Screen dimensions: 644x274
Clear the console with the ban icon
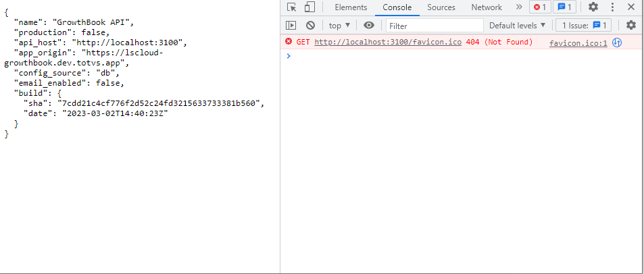point(310,26)
